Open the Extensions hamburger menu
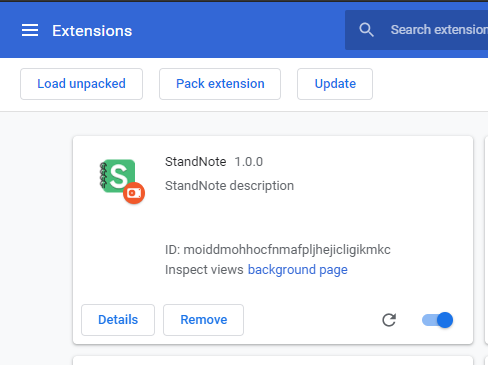 [30, 30]
